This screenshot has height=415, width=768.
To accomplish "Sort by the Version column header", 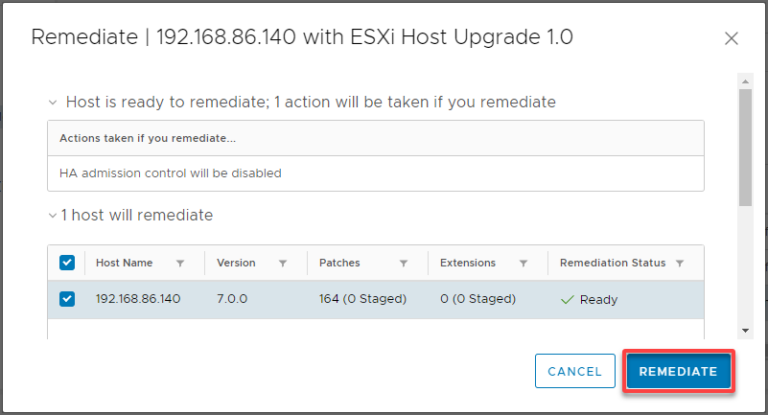I will [x=236, y=263].
